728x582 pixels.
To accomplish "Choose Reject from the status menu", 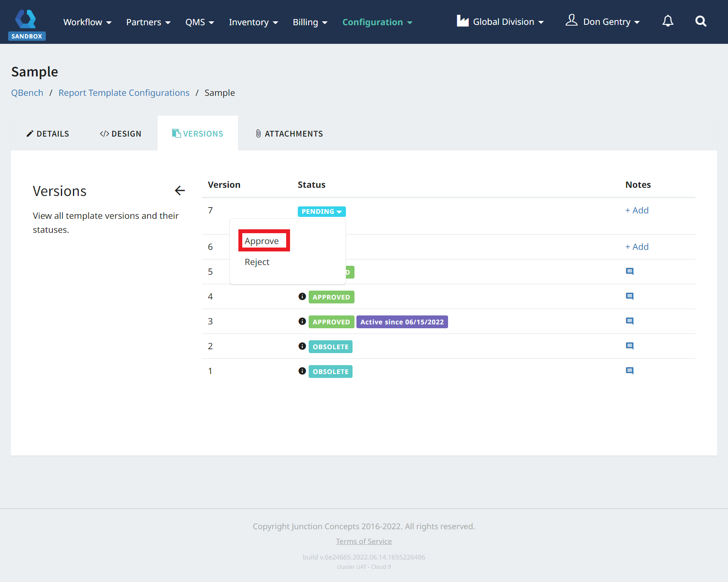I will (x=257, y=262).
